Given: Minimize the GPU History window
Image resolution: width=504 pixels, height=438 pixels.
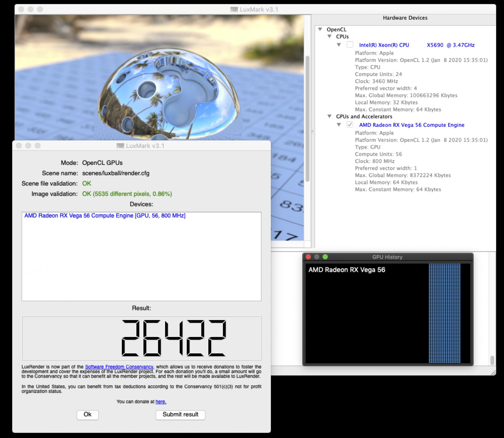Looking at the screenshot, I should pyautogui.click(x=317, y=257).
